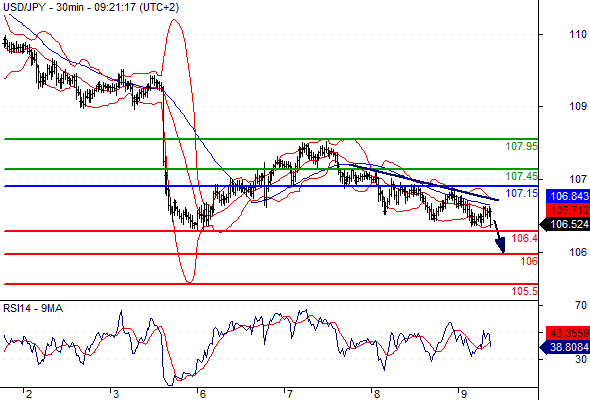
Task: Click the 106.4 red support label
Action: pos(525,238)
